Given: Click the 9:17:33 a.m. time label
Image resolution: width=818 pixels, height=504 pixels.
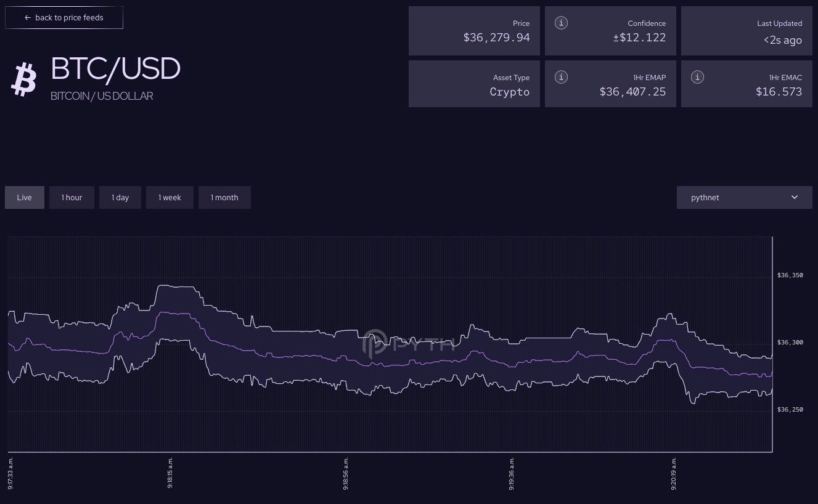Looking at the screenshot, I should tap(10, 473).
